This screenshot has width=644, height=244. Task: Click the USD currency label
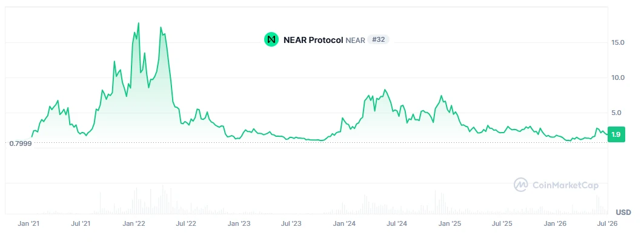pyautogui.click(x=623, y=213)
